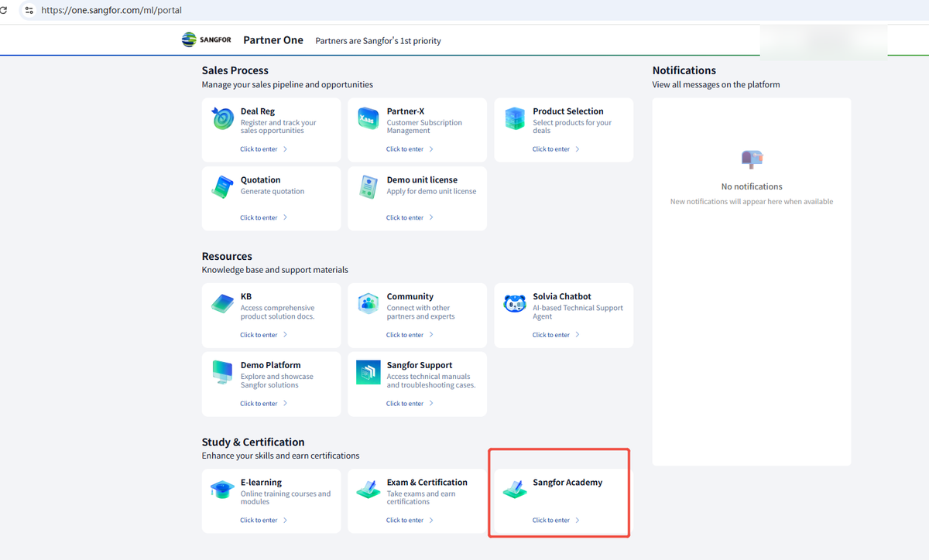Viewport: 929px width, 560px height.
Task: Open KB using its 'Click to enter' link
Action: [263, 335]
